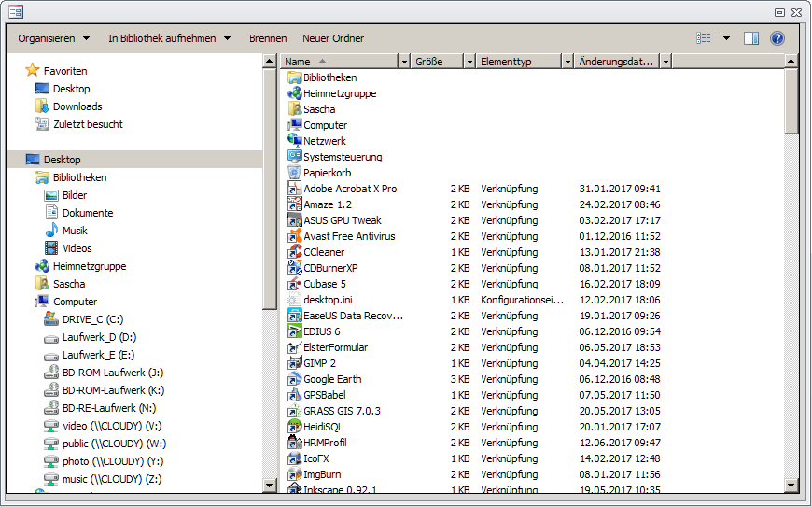
Task: Open music (\\CLOUDY) (Z:) network drive
Action: pos(112,479)
